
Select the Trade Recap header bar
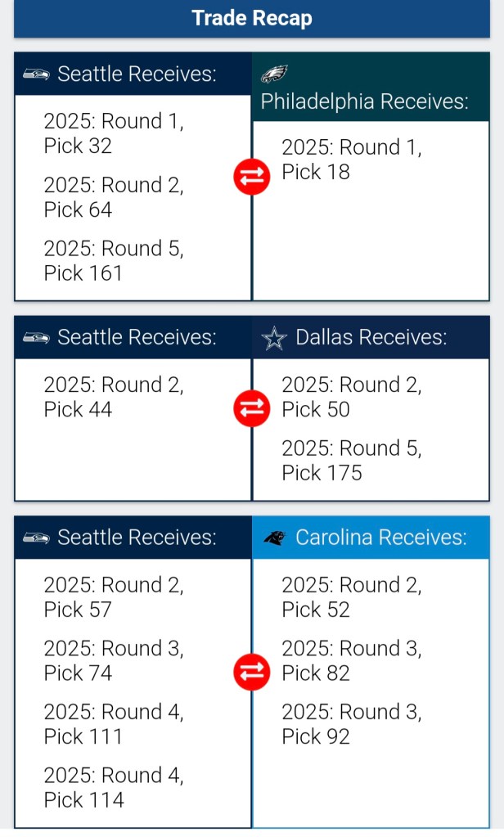pos(252,18)
